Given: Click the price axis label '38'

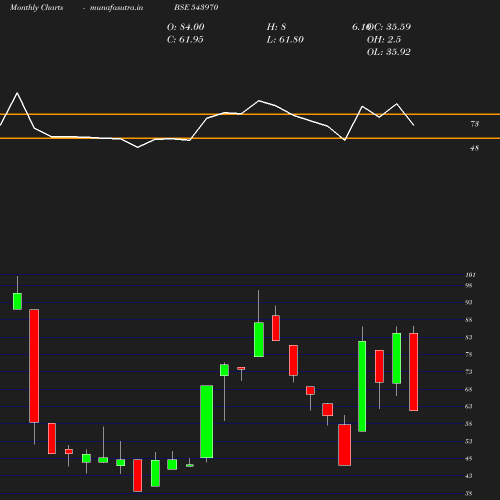Looking at the screenshot, I should pyautogui.click(x=468, y=494).
